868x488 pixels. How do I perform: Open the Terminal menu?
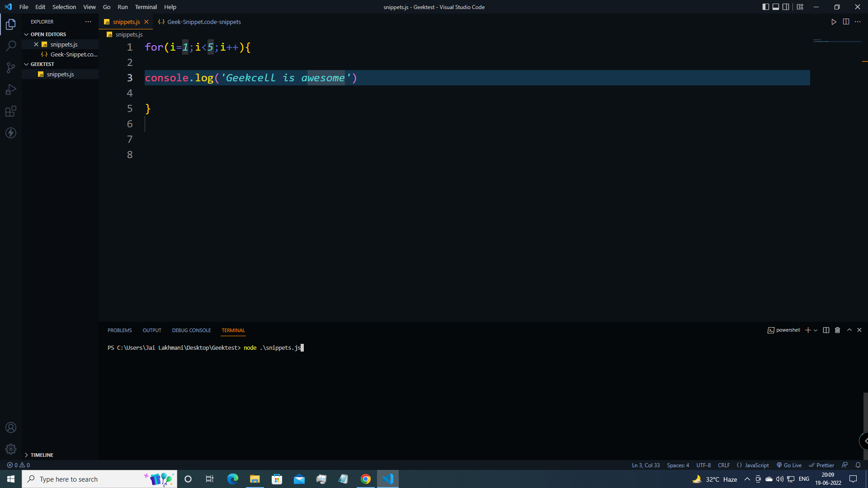point(146,7)
